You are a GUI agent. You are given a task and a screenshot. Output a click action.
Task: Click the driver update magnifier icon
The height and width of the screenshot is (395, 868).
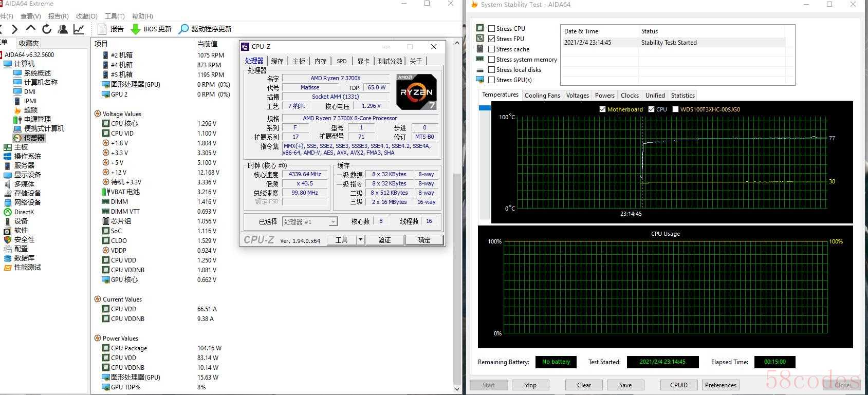click(183, 29)
